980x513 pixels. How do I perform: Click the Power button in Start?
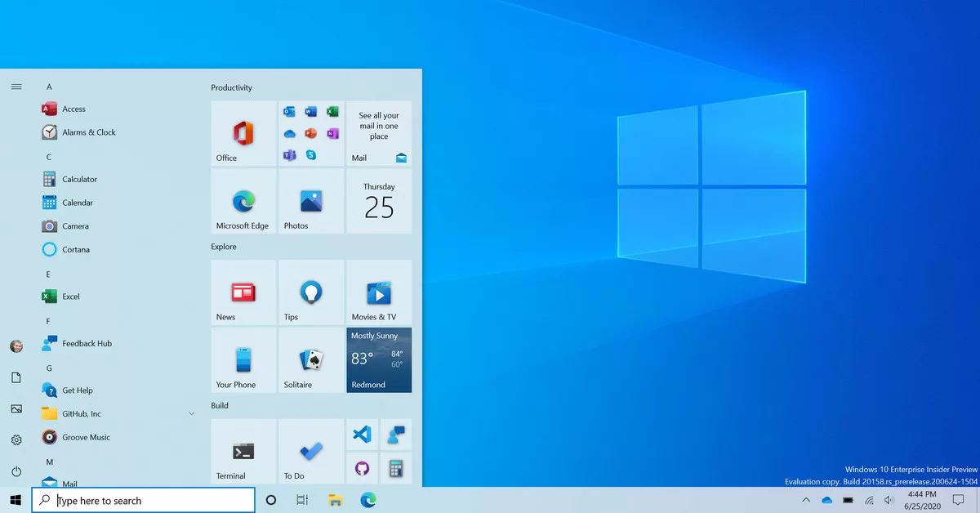tap(16, 471)
